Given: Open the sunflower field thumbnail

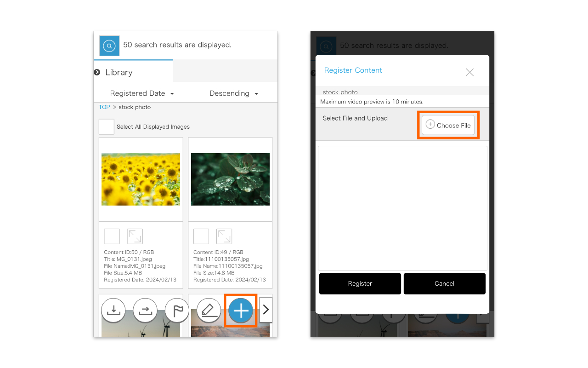Looking at the screenshot, I should click(141, 179).
